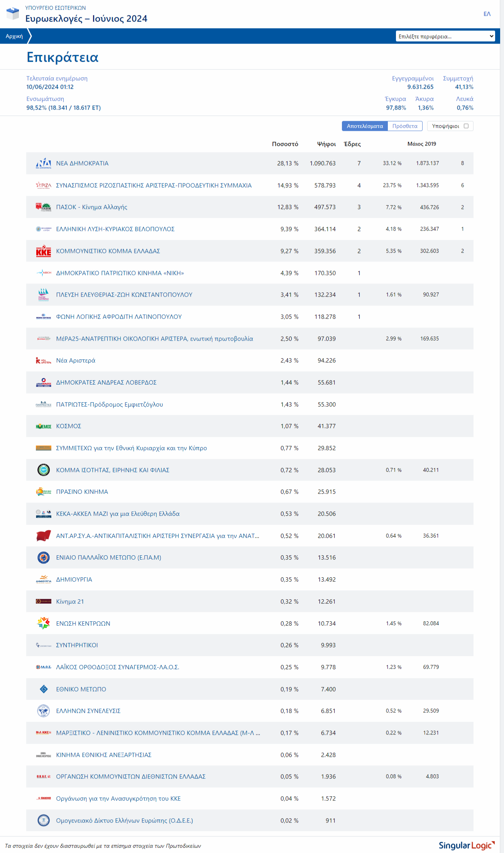The width and height of the screenshot is (504, 853).
Task: Enable the Υποψήφιοι checkbox
Action: click(x=466, y=126)
